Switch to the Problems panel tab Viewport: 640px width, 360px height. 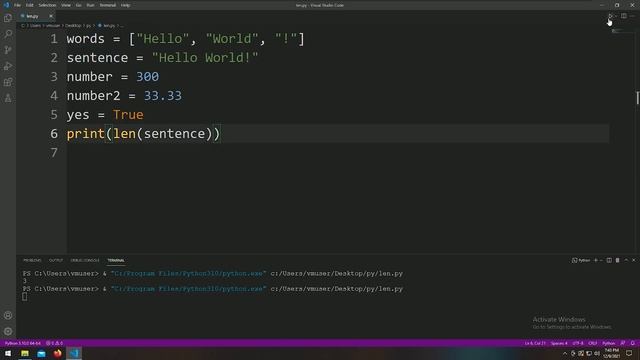32,260
